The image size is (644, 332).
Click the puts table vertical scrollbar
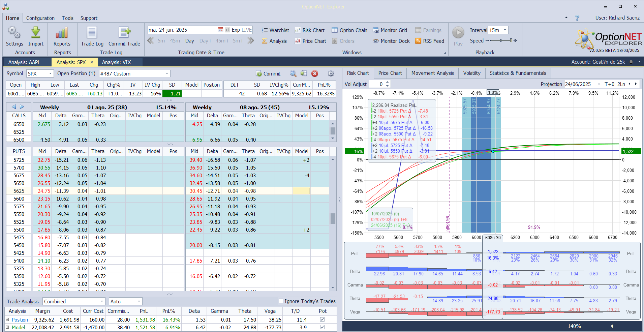(x=333, y=223)
